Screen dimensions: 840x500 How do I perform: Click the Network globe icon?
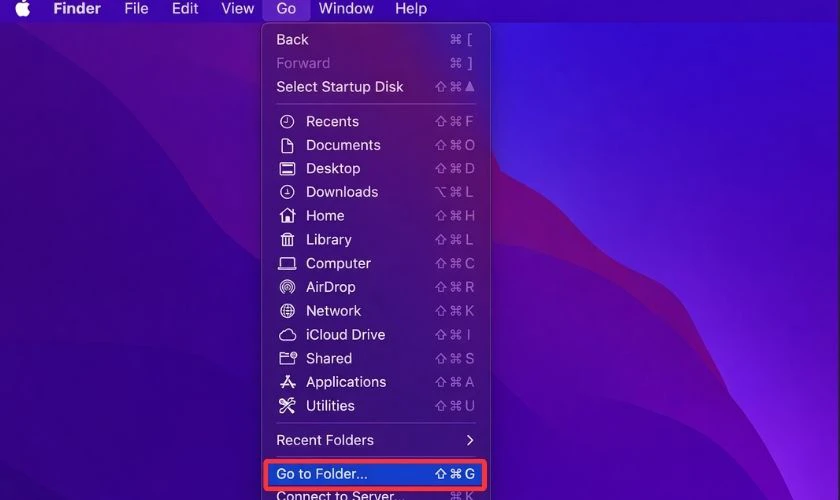pyautogui.click(x=287, y=311)
